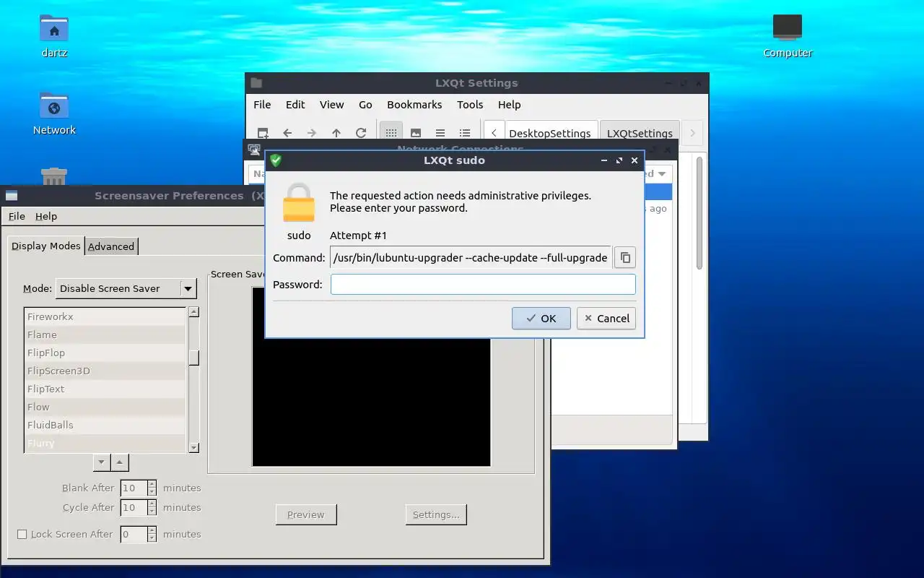This screenshot has width=924, height=578.
Task: Open the File menu in Screensaver Preferences
Action: coord(17,216)
